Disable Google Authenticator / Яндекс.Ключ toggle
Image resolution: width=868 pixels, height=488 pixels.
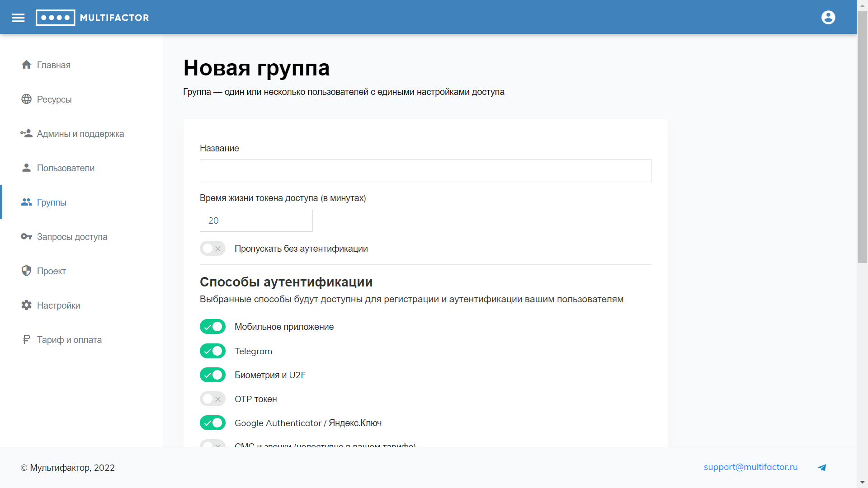(212, 423)
